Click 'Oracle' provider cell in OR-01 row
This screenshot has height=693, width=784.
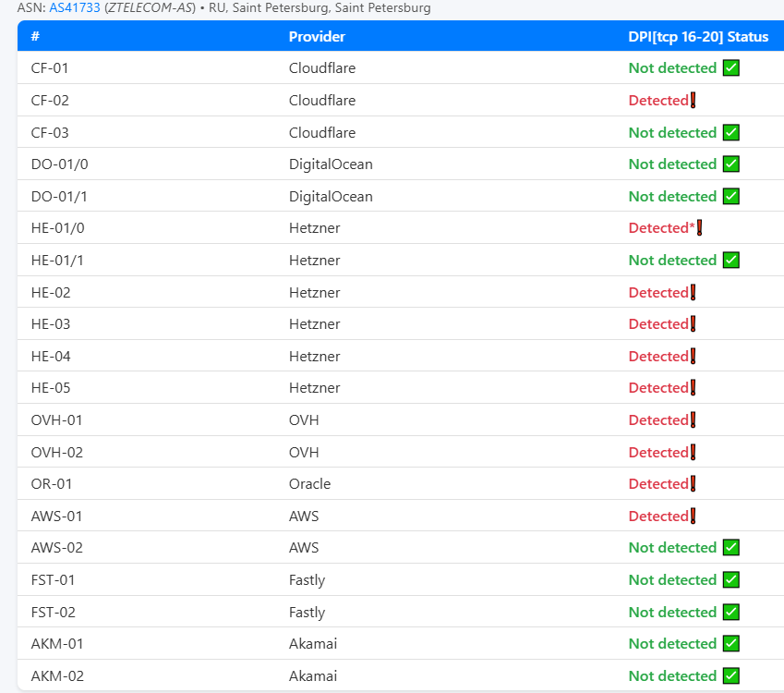[x=309, y=484]
